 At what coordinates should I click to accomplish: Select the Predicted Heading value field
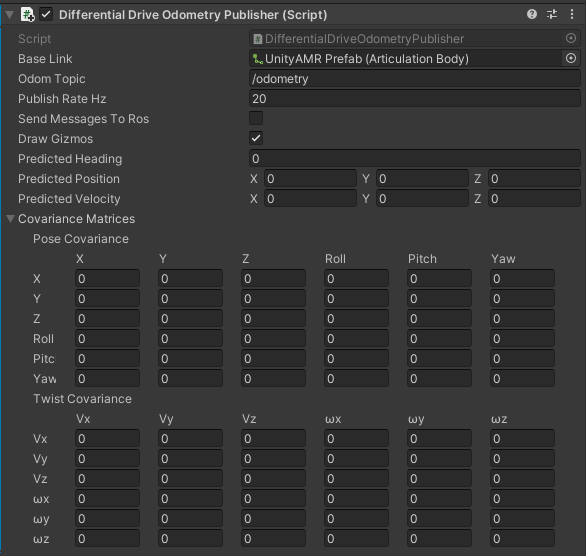click(415, 159)
